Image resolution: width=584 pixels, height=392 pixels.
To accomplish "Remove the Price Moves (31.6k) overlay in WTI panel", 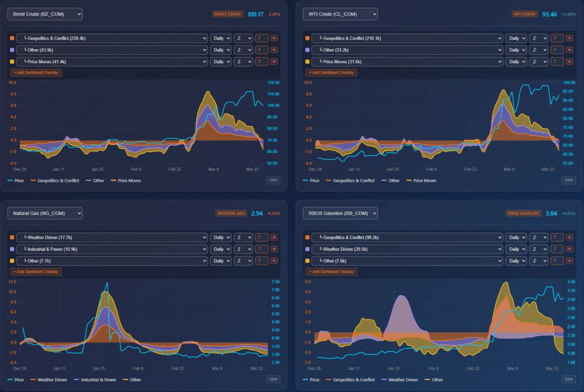I will [x=570, y=62].
